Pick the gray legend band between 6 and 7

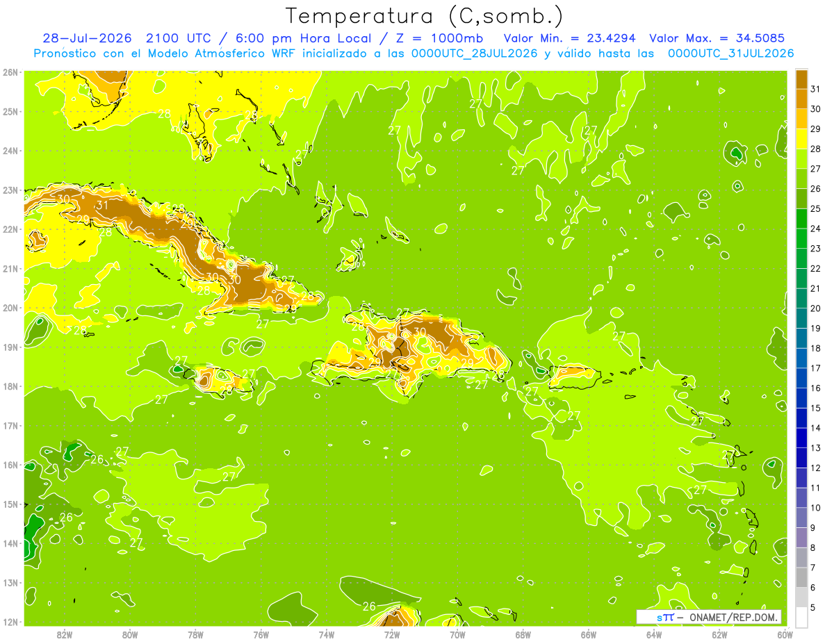coord(802,578)
